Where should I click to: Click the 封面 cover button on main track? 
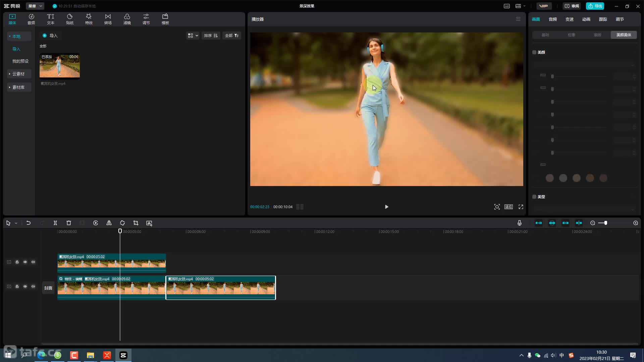[48, 288]
